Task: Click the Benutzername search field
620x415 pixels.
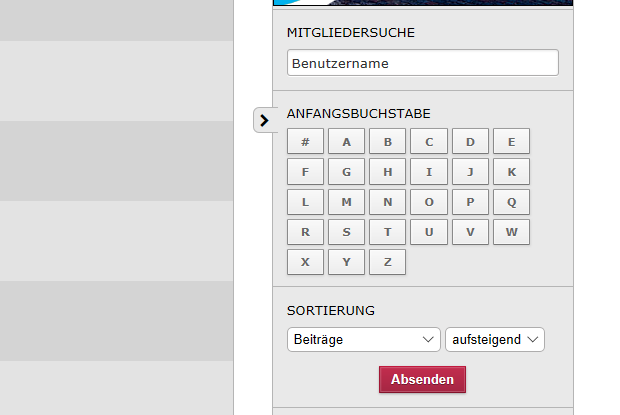Action: (x=422, y=63)
